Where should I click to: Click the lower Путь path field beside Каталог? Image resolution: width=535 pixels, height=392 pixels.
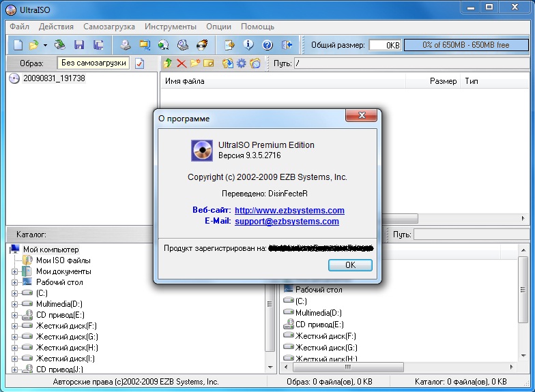tap(471, 235)
